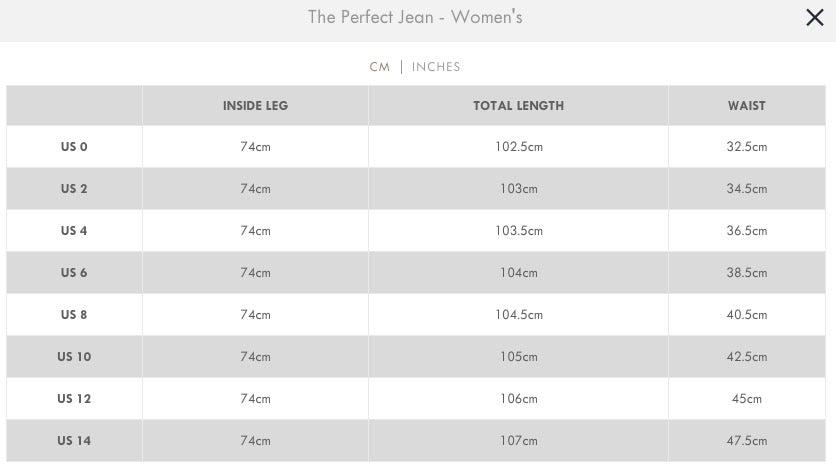Image resolution: width=836 pixels, height=475 pixels.
Task: Click the INSIDE LEG column header
Action: point(255,106)
